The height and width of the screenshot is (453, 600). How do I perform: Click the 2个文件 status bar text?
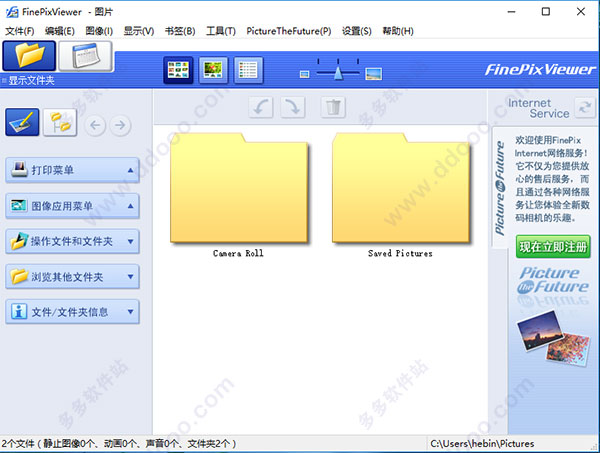pyautogui.click(x=119, y=444)
